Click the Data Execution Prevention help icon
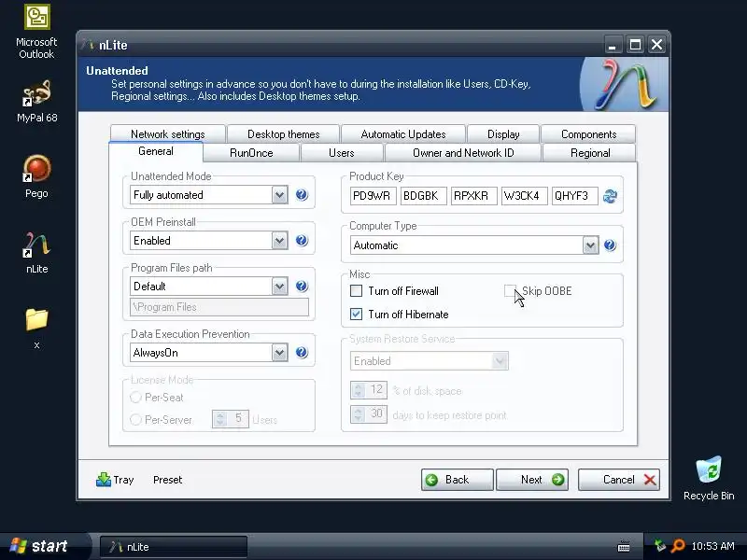 pyautogui.click(x=302, y=353)
